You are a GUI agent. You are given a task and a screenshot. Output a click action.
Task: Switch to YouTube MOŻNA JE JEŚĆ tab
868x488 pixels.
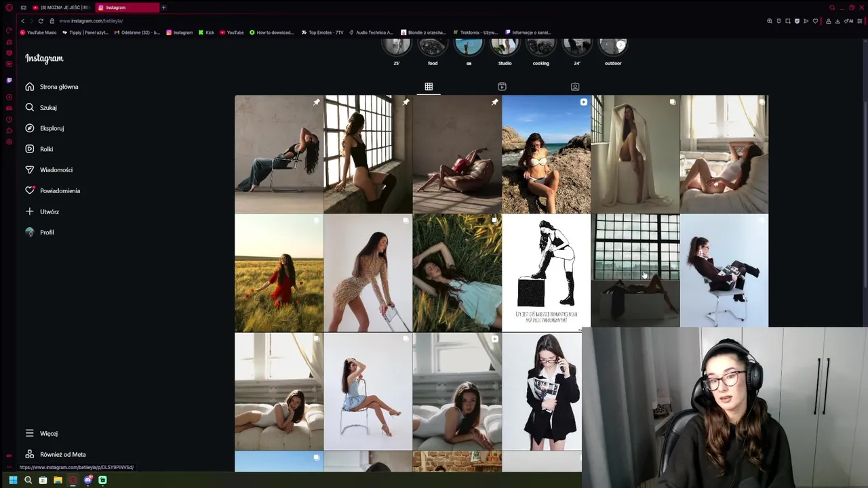pos(60,7)
